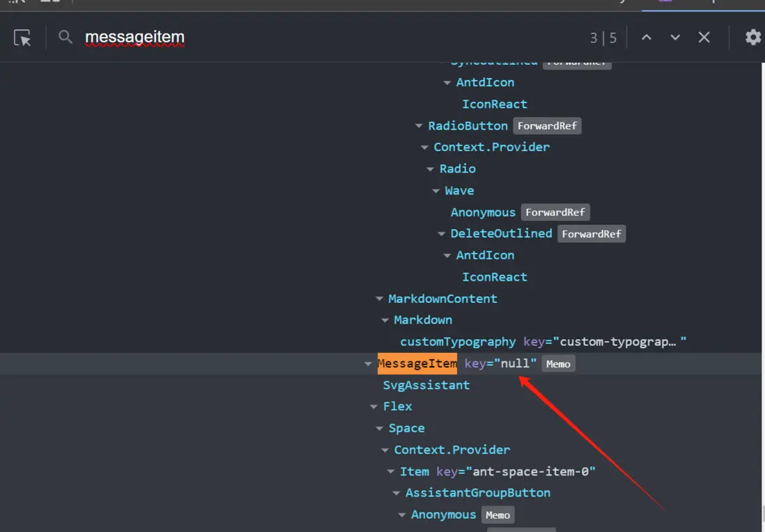Clear the messageitem search text

point(704,38)
